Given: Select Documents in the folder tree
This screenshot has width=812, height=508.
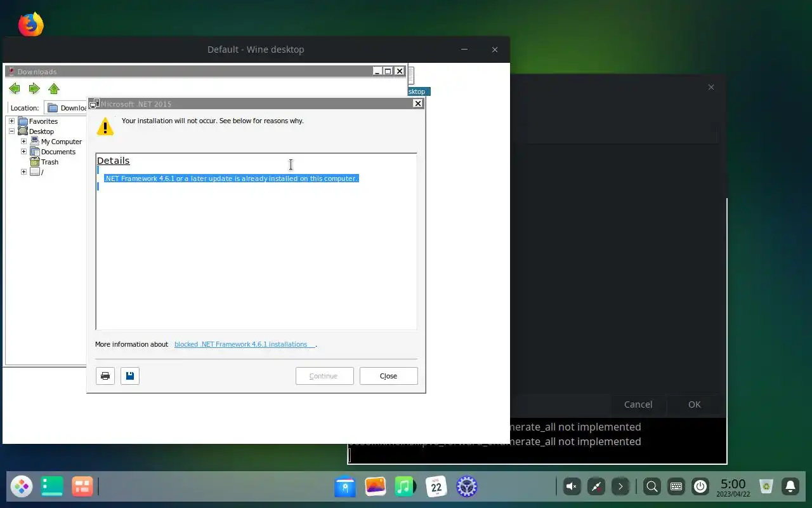Looking at the screenshot, I should [58, 152].
